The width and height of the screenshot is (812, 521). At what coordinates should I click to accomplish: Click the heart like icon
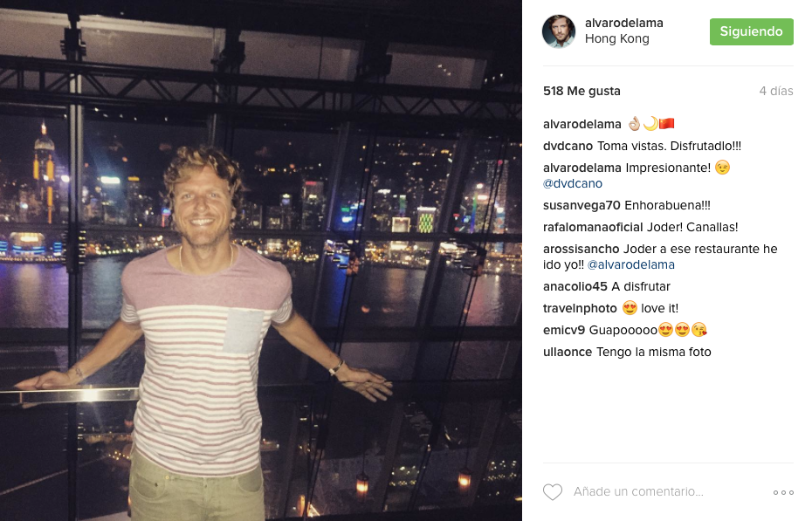pos(553,491)
